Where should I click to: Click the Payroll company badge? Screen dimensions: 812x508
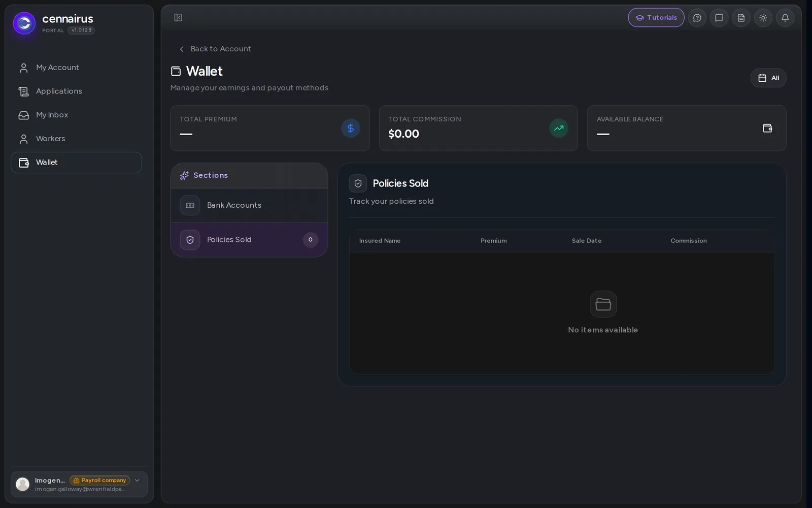[x=100, y=480]
